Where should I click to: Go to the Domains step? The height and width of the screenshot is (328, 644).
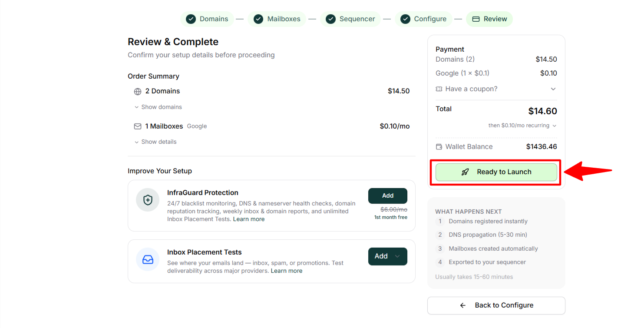click(207, 19)
